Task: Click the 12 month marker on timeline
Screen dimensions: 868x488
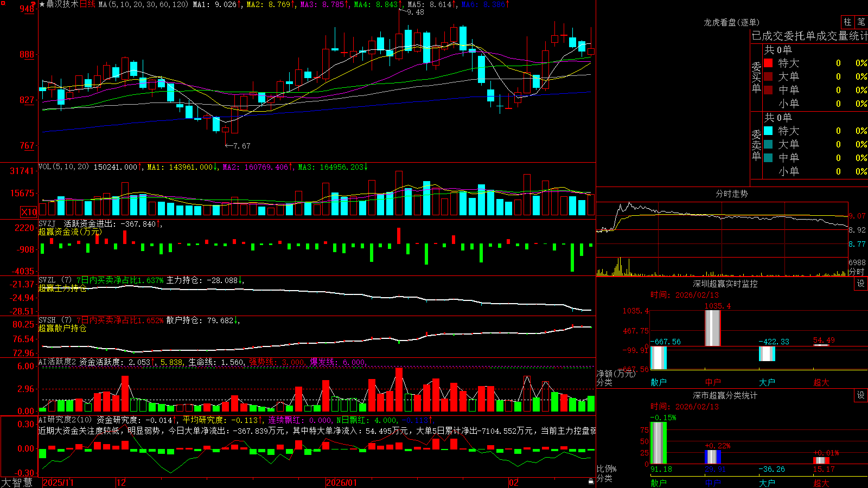Action: coord(121,483)
